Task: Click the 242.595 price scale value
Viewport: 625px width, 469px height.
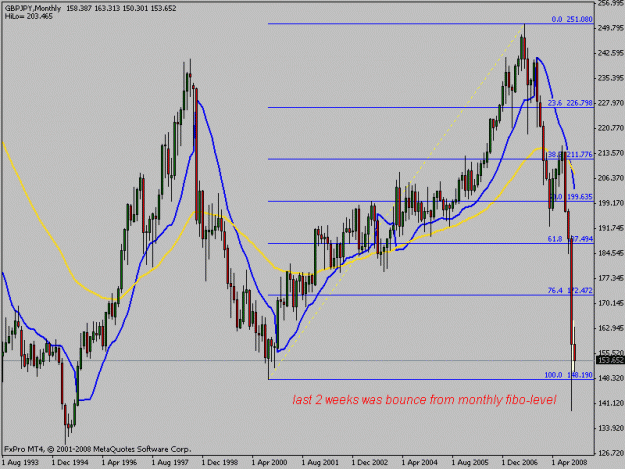Action: [610, 53]
